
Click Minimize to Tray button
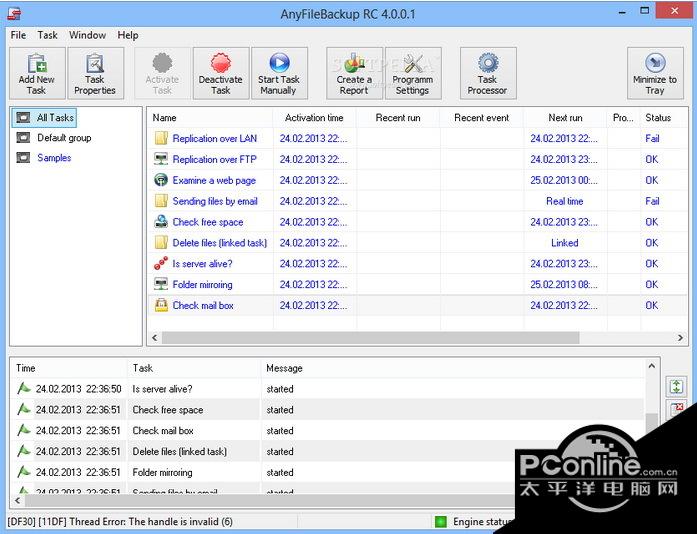point(655,73)
